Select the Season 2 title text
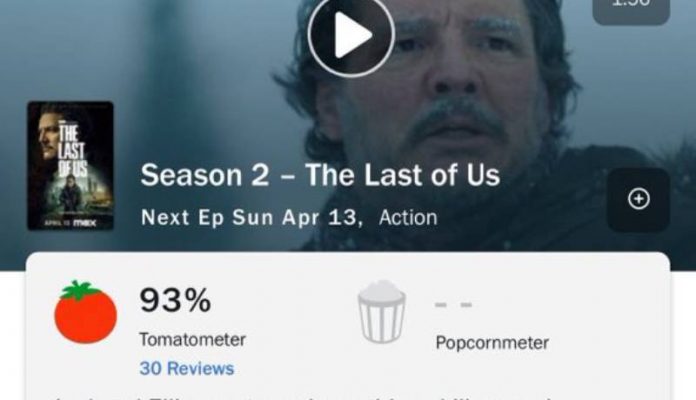This screenshot has height=400, width=696. tap(205, 175)
